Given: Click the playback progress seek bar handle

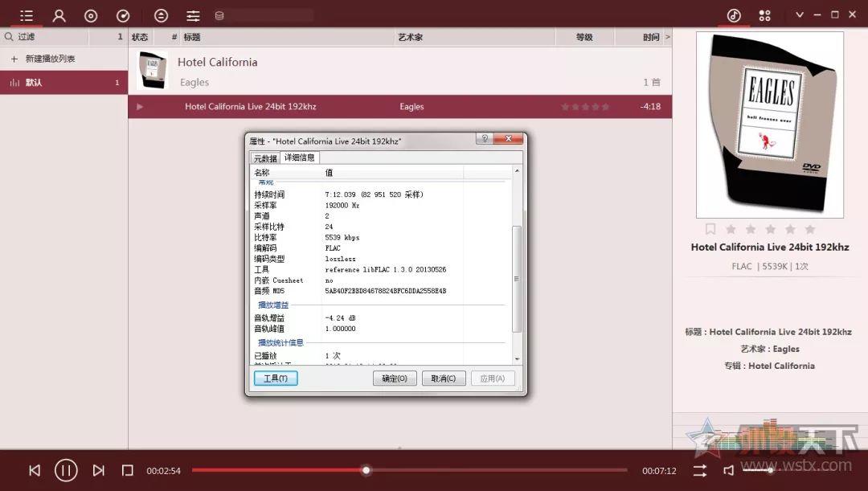Looking at the screenshot, I should pyautogui.click(x=366, y=471).
